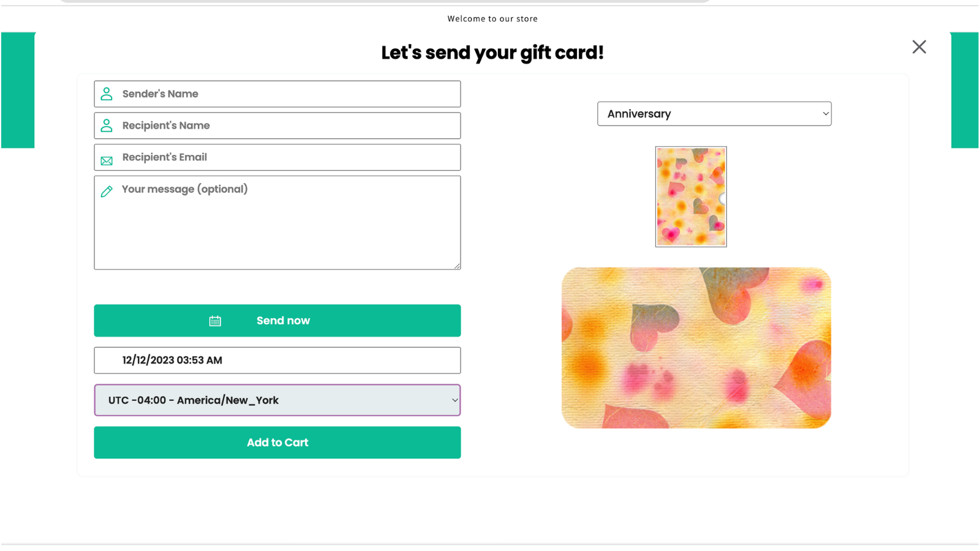This screenshot has height=551, width=980.
Task: Focus the Sender's Name input field
Action: click(x=276, y=93)
